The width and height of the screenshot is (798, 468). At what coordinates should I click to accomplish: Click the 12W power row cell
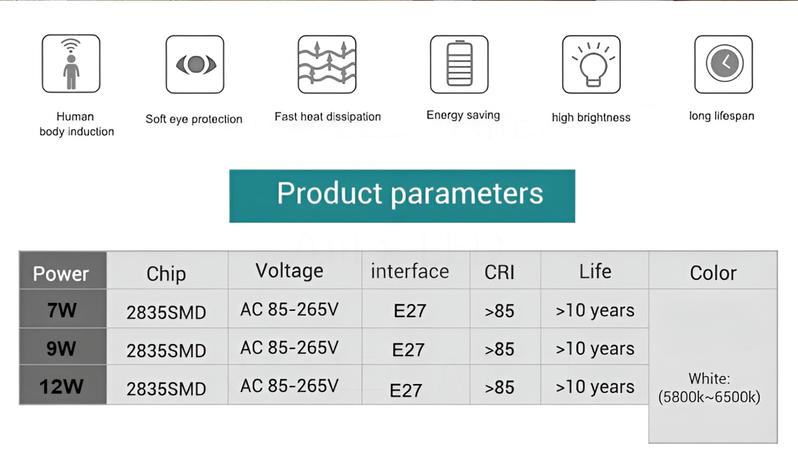(63, 386)
